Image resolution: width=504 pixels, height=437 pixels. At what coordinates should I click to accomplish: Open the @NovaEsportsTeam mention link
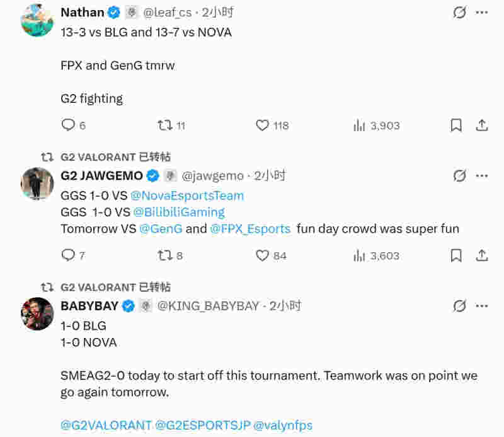click(187, 195)
